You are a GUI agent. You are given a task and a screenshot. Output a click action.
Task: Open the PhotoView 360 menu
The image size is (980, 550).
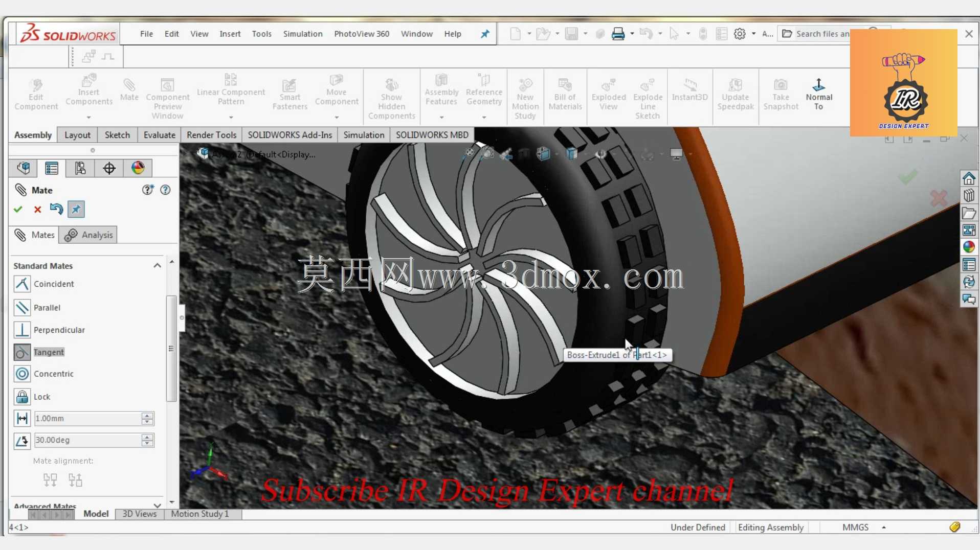coord(362,34)
